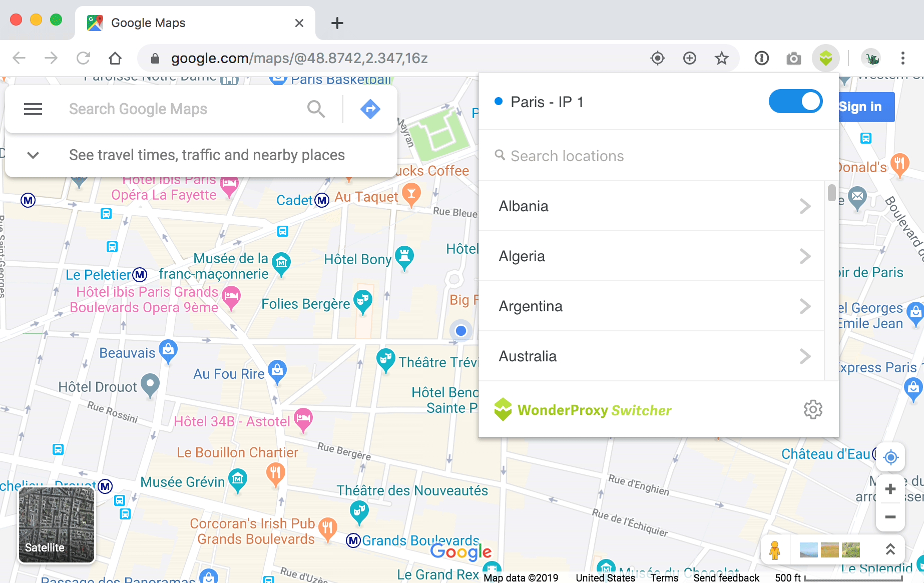Expand imagery strip with double chevron
924x583 pixels.
point(890,549)
